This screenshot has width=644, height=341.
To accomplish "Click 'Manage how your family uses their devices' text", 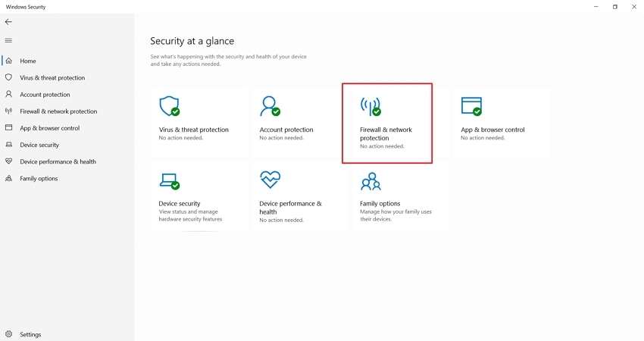I will point(395,215).
